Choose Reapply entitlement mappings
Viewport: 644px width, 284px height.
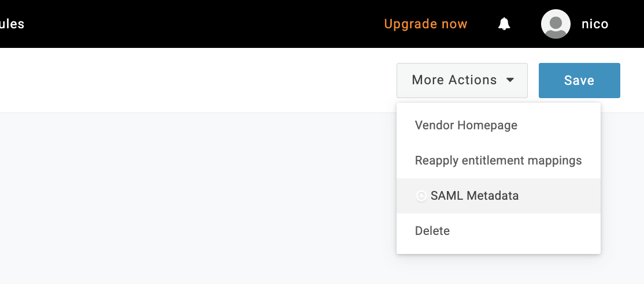tap(498, 160)
